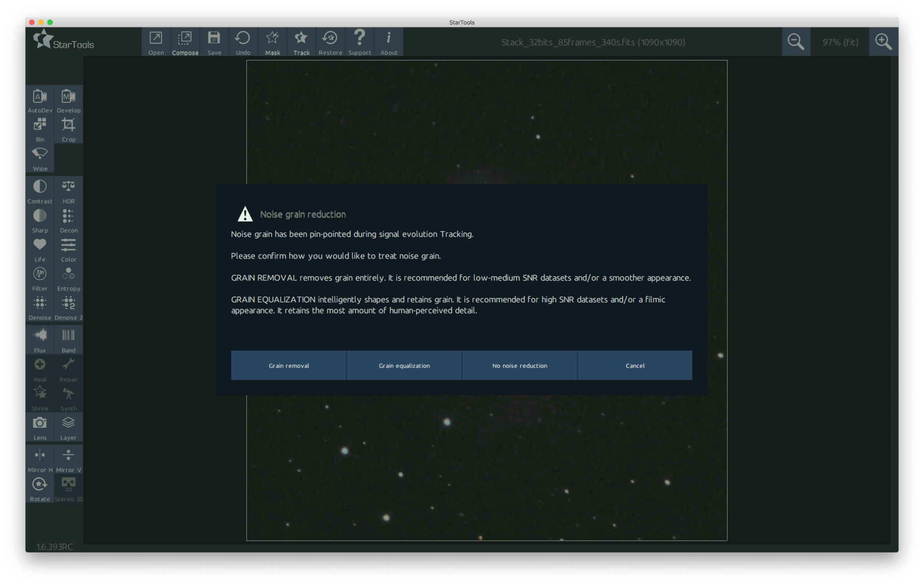Open the Mask editor
The image size is (924, 586).
click(x=273, y=42)
